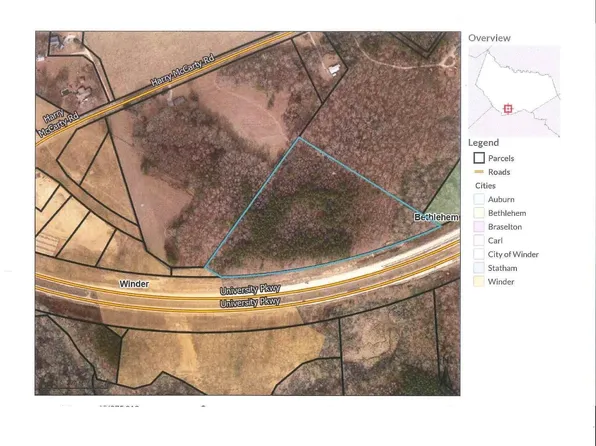The image size is (596, 446).
Task: Click the 'Winder' legend label text
Action: pos(501,281)
